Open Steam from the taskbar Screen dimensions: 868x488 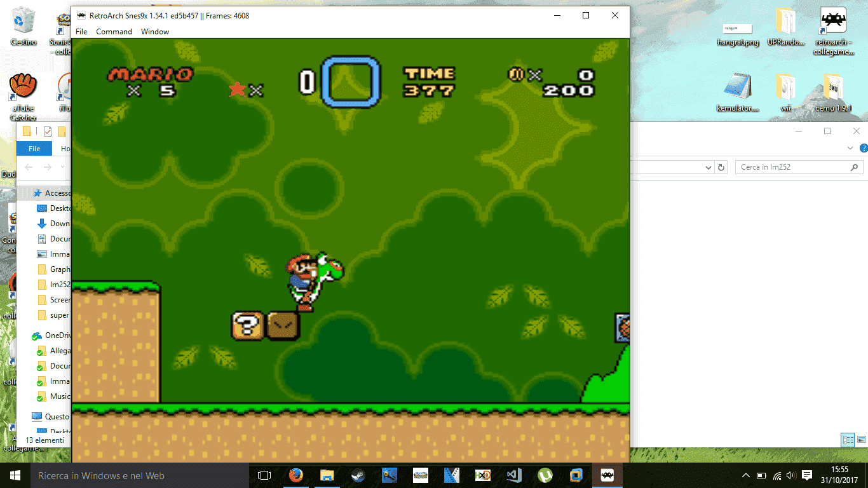358,475
